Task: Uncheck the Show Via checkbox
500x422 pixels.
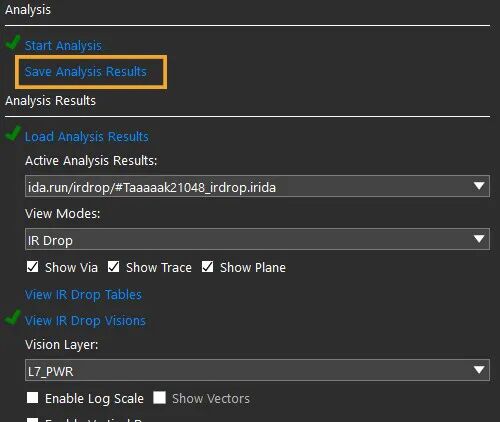Action: pos(32,267)
